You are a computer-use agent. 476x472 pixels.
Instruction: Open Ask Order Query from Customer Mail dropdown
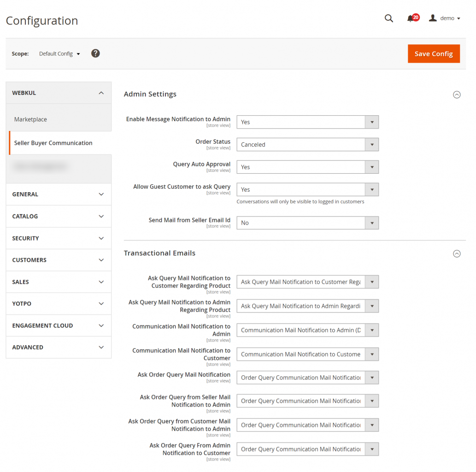(307, 425)
